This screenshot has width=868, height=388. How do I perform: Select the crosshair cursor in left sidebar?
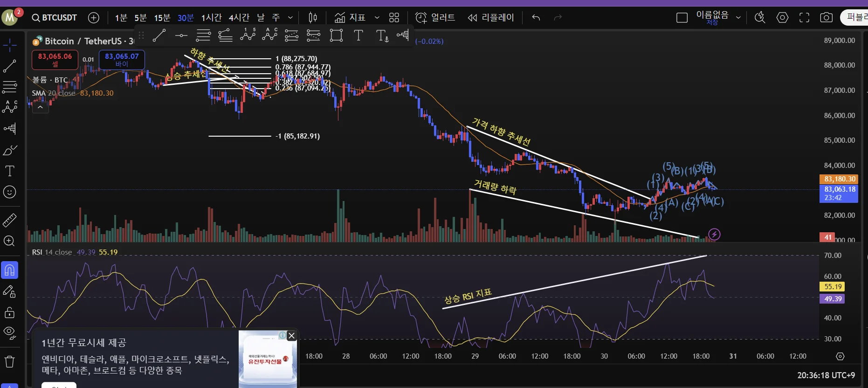tap(10, 45)
